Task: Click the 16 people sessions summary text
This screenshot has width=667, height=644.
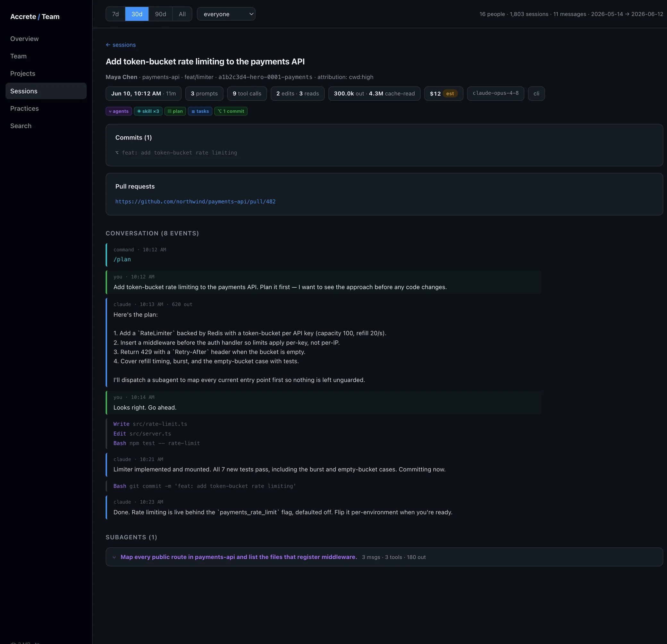Action: [x=571, y=14]
